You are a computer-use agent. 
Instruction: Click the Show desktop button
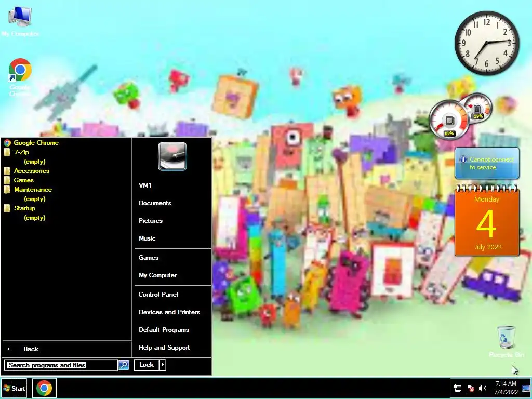click(x=526, y=388)
